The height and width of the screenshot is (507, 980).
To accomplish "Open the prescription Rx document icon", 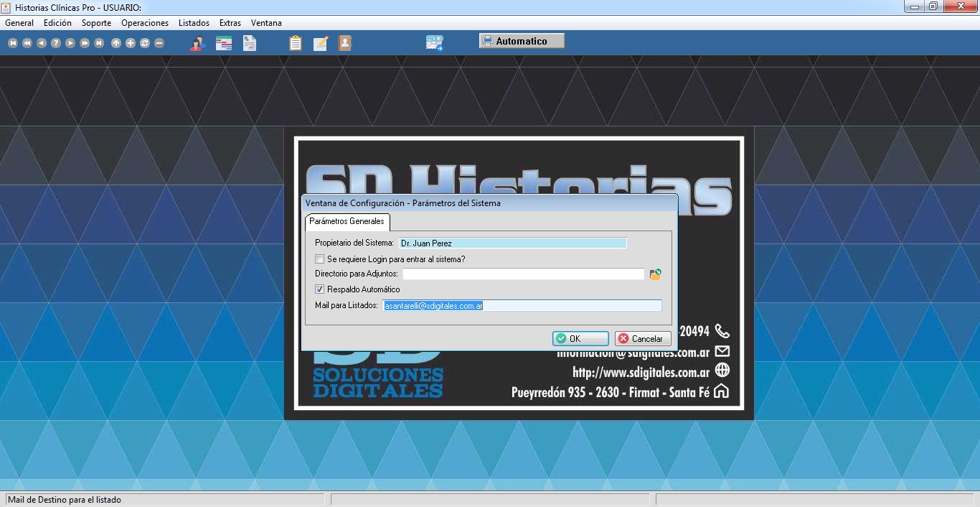I will point(250,43).
